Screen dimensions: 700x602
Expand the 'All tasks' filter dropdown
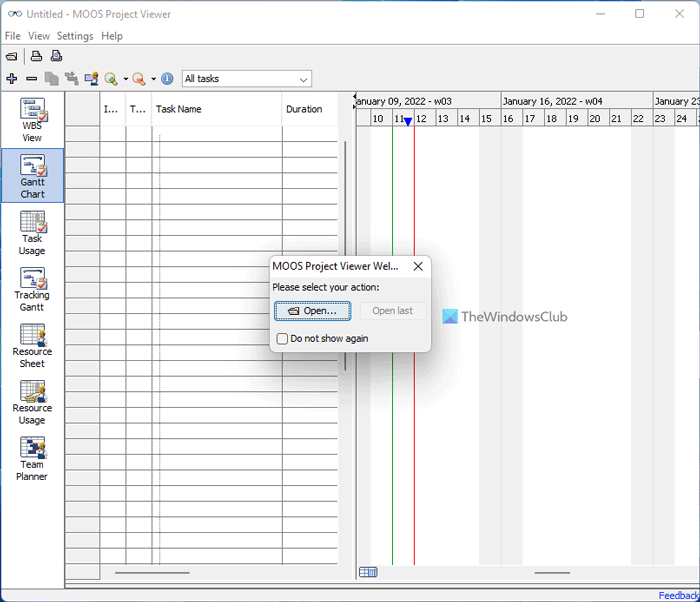303,79
